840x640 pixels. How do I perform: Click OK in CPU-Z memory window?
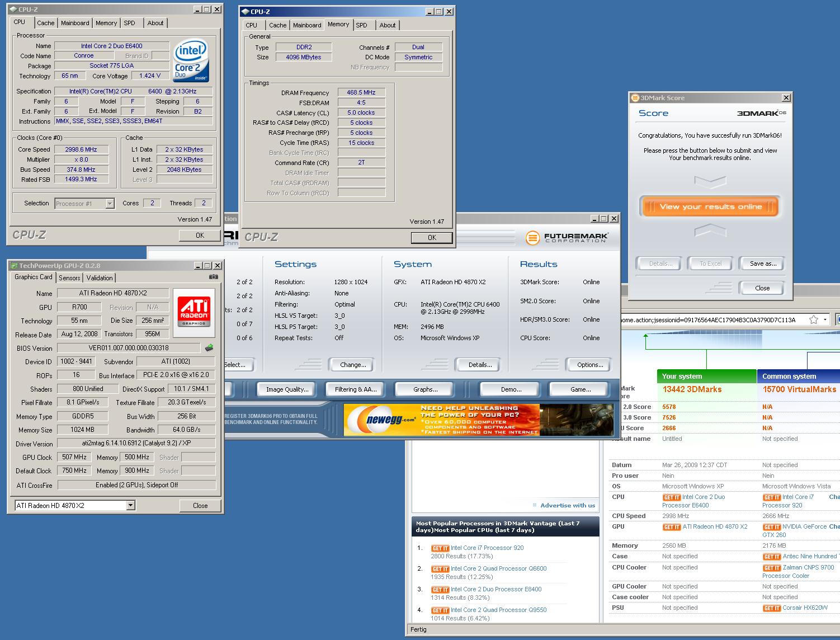click(x=432, y=238)
